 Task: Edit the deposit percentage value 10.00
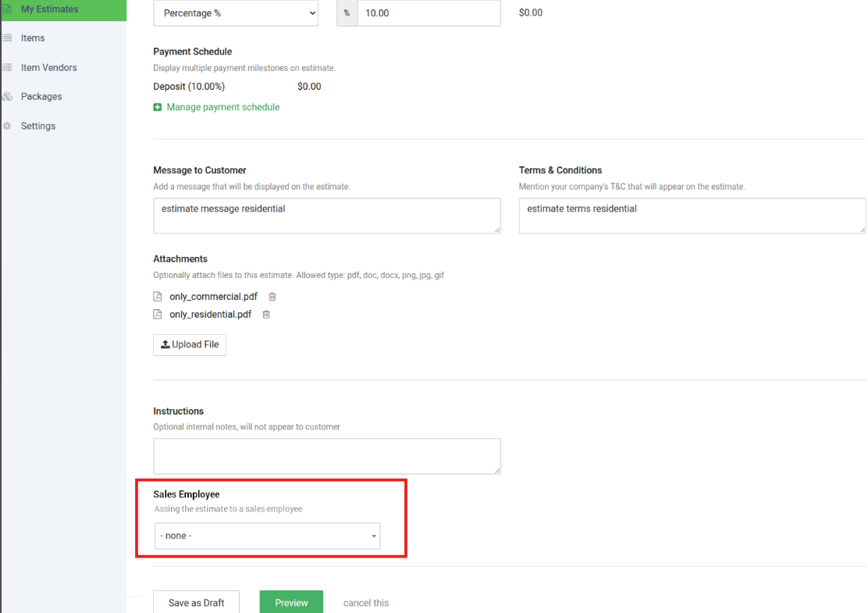[429, 12]
